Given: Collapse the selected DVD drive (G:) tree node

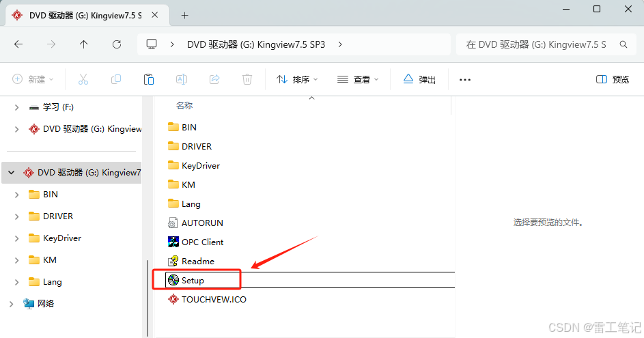Looking at the screenshot, I should [x=12, y=173].
